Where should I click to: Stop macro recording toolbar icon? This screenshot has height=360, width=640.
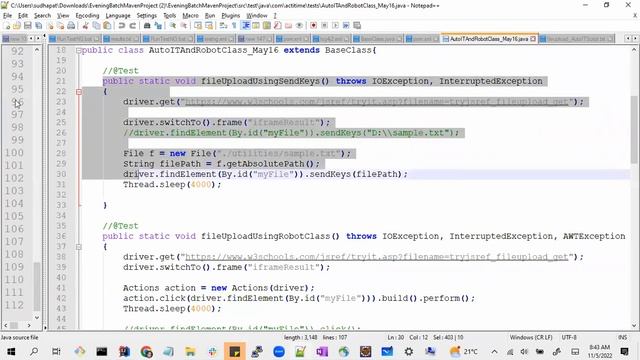click(324, 25)
